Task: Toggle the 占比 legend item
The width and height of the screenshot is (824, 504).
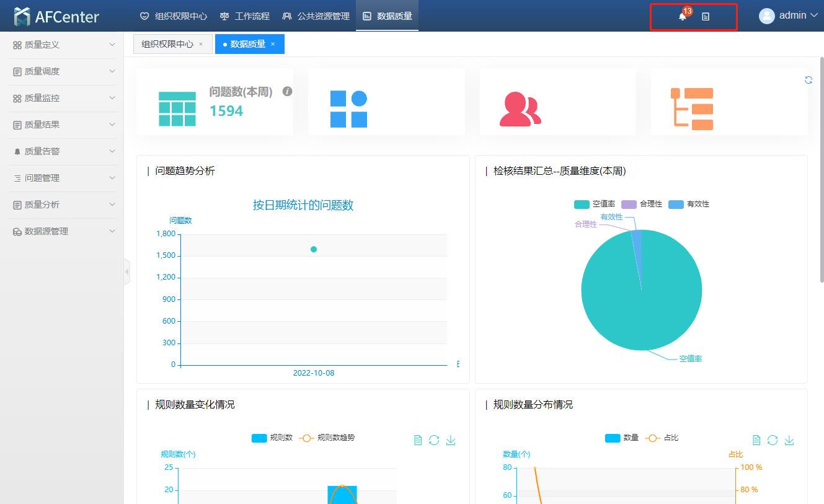Action: pyautogui.click(x=662, y=438)
